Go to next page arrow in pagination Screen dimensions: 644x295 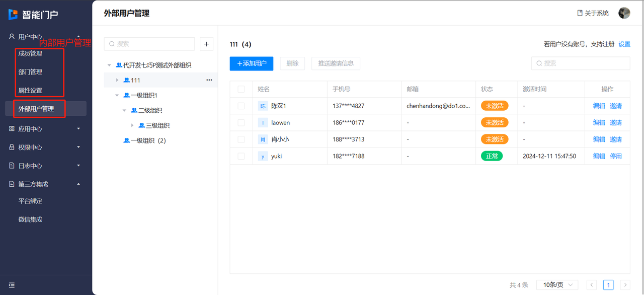pyautogui.click(x=625, y=285)
